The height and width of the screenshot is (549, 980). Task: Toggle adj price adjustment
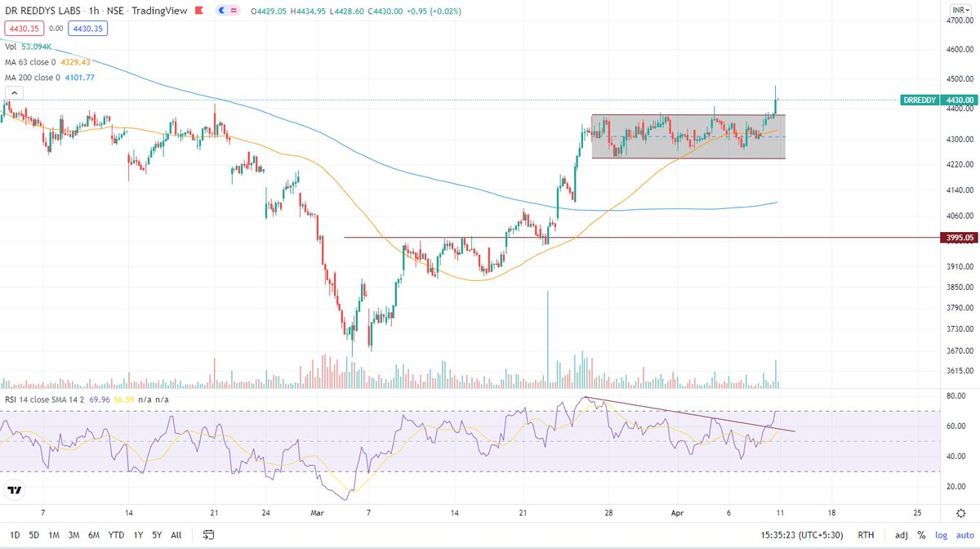tap(900, 535)
